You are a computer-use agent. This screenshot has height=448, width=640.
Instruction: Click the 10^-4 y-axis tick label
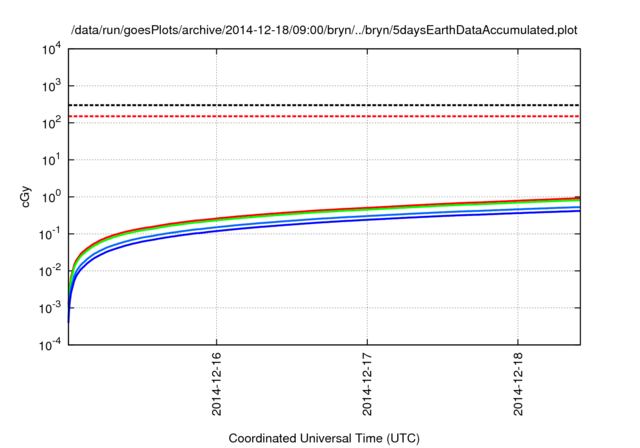(51, 345)
